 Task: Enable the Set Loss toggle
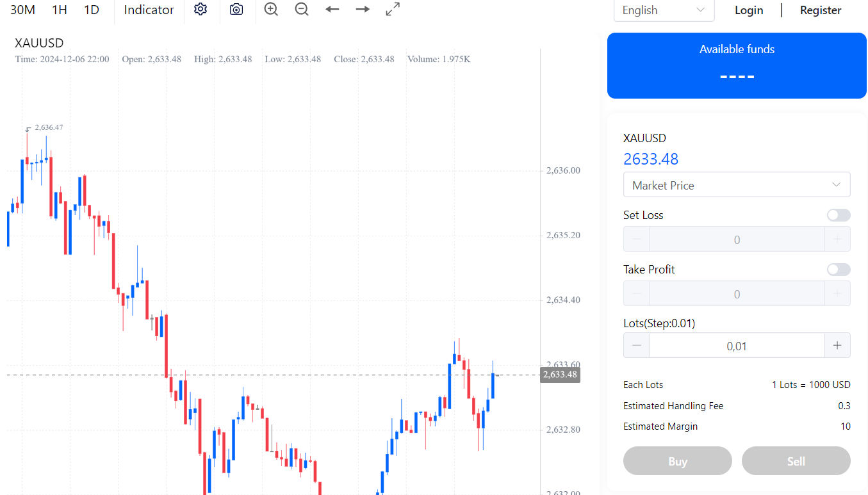[x=839, y=215]
